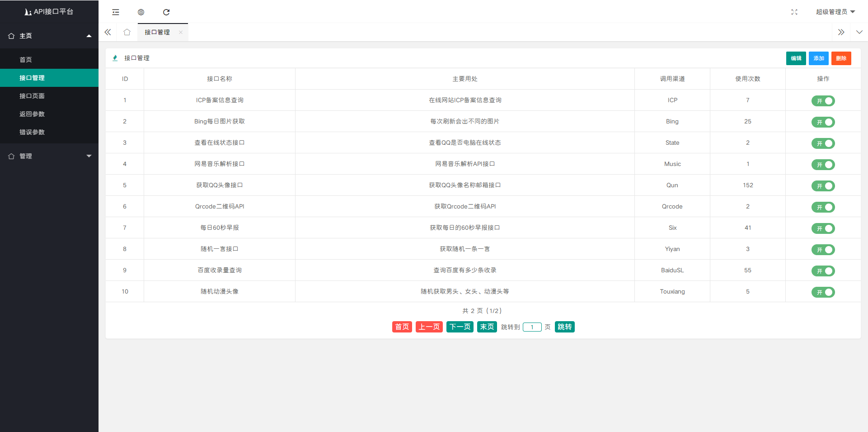Enter fullscreen mode icon
Viewport: 868px width, 432px height.
coord(794,12)
